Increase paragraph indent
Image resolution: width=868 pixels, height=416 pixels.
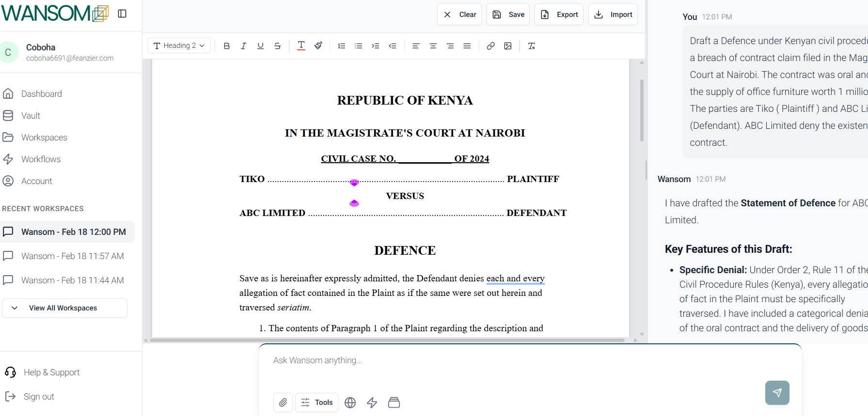coord(376,46)
